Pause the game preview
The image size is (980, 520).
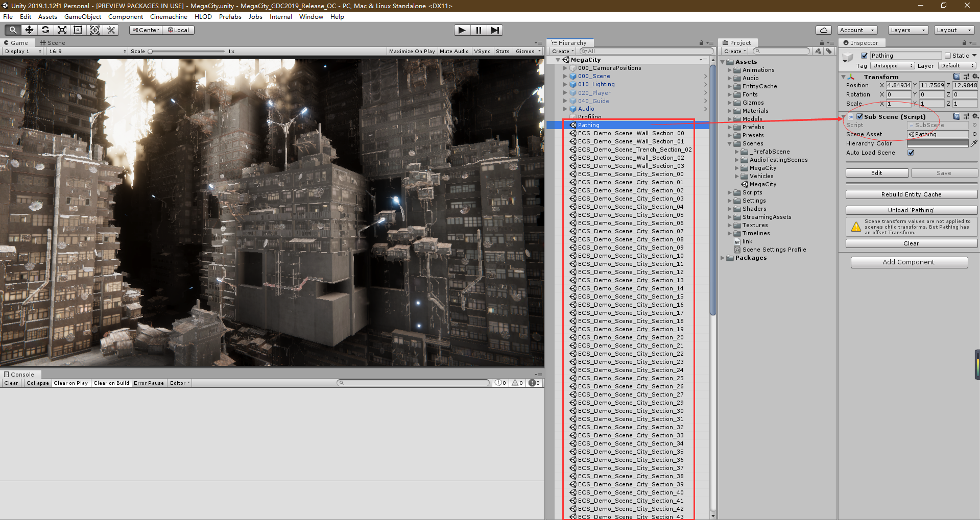click(x=479, y=30)
